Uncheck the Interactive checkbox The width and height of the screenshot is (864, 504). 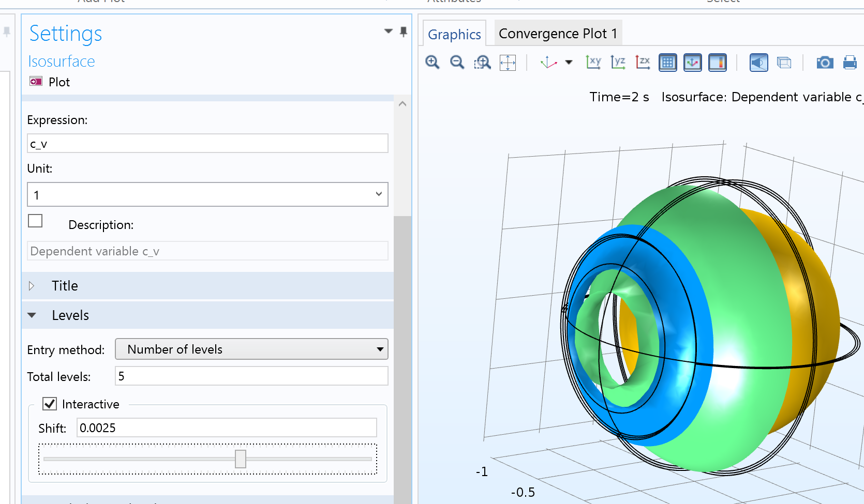click(50, 404)
